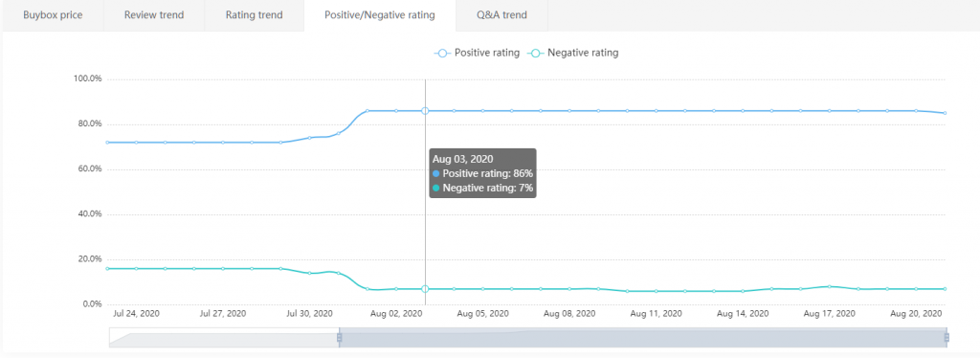The height and width of the screenshot is (358, 980).
Task: Click the Jul 24, 2020 axis label
Action: (x=136, y=313)
